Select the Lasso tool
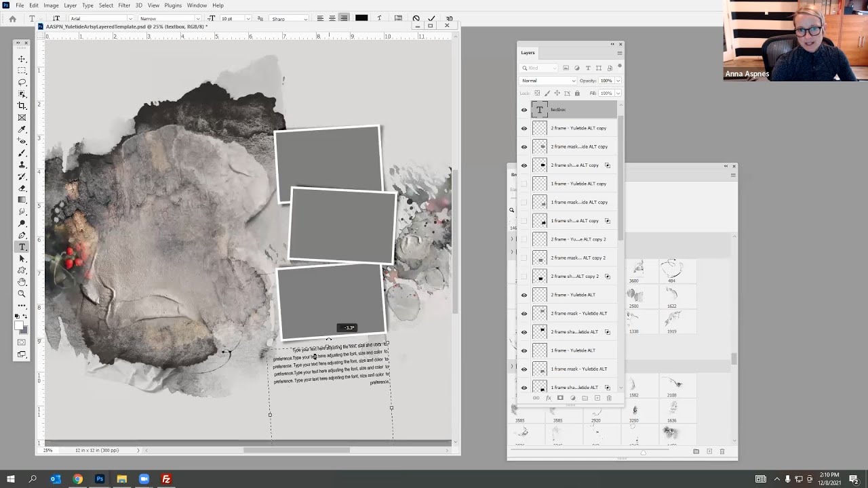Image resolution: width=868 pixels, height=488 pixels. point(22,82)
